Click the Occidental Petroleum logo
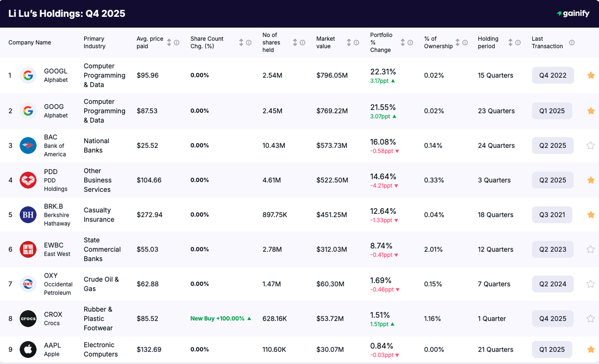Screen dimensions: 599x364 click(x=28, y=284)
